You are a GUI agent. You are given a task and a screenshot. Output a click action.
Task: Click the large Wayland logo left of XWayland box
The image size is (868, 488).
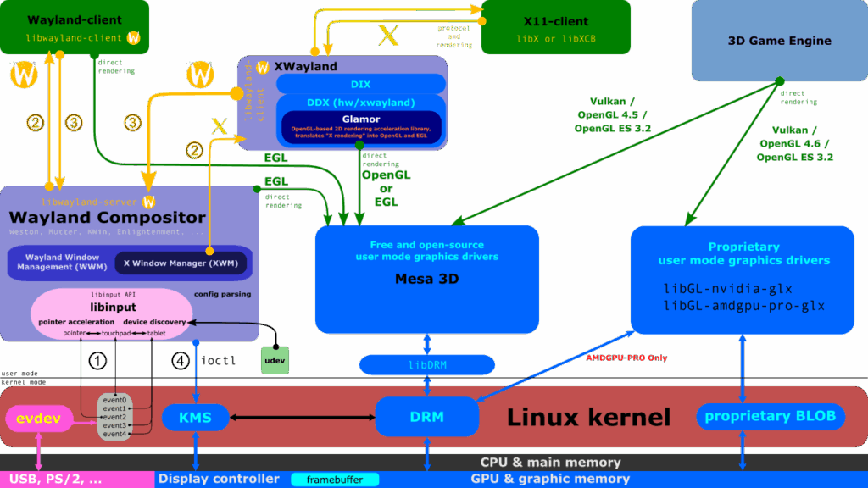[200, 75]
